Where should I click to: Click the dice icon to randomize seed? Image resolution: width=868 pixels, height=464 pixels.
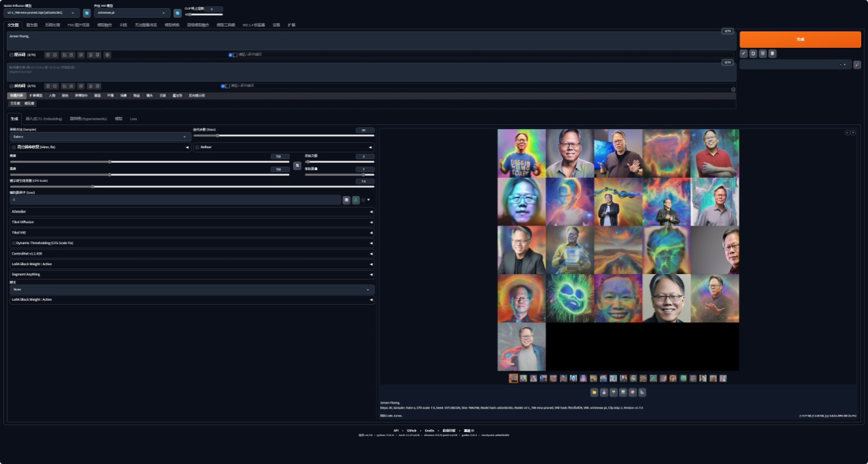pyautogui.click(x=347, y=200)
